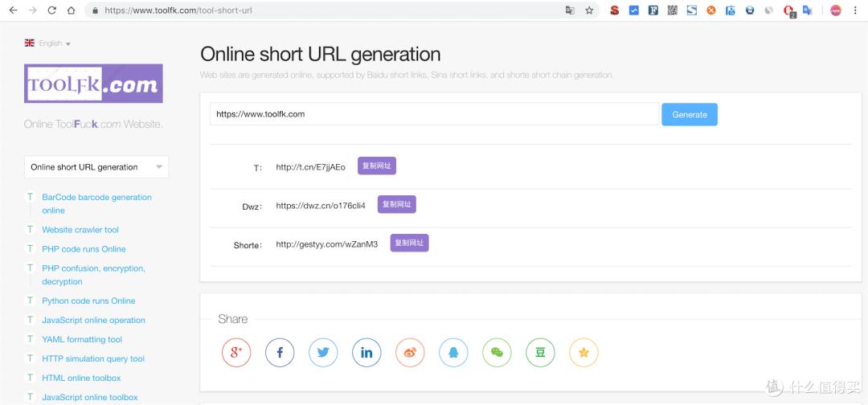Share using the WeChat icon
The height and width of the screenshot is (405, 868).
click(x=497, y=352)
